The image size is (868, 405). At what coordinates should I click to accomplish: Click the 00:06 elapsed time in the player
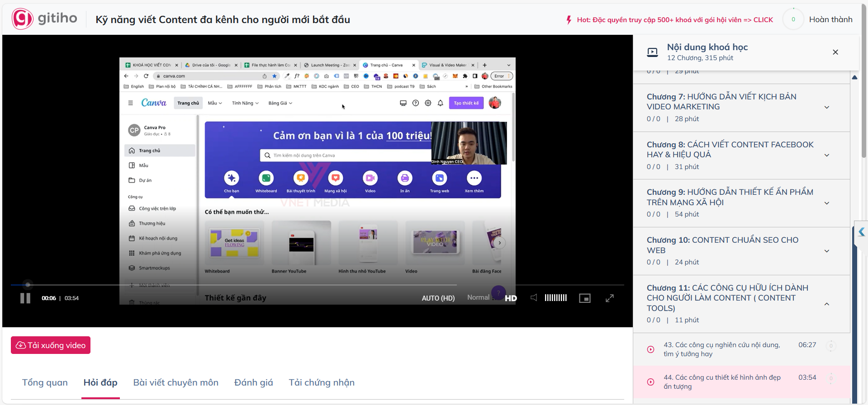[x=49, y=298]
